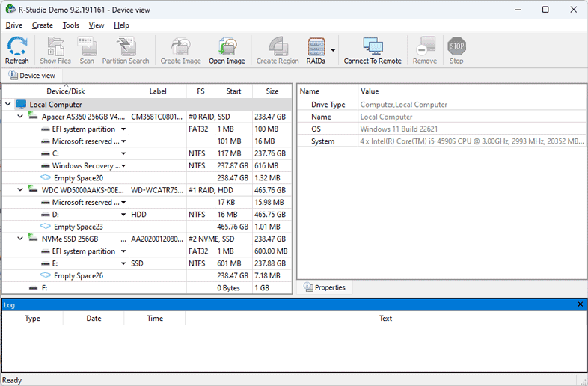Select the Windows Recovery partition row
This screenshot has height=386, width=588.
(147, 165)
